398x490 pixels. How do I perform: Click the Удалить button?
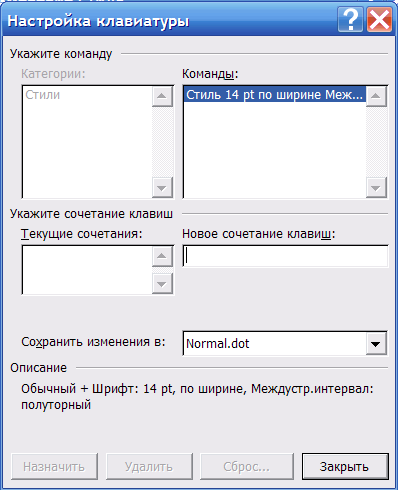149,466
